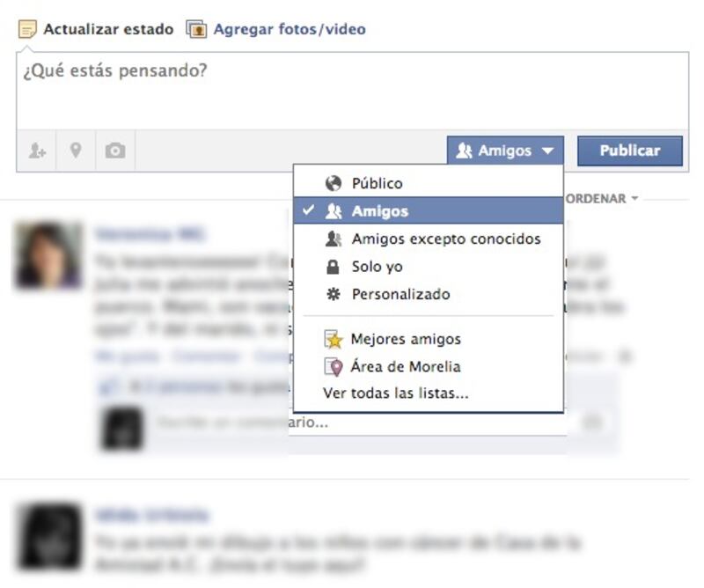
Task: Click the ¿Qué estás pensando? text box
Action: pyautogui.click(x=353, y=91)
